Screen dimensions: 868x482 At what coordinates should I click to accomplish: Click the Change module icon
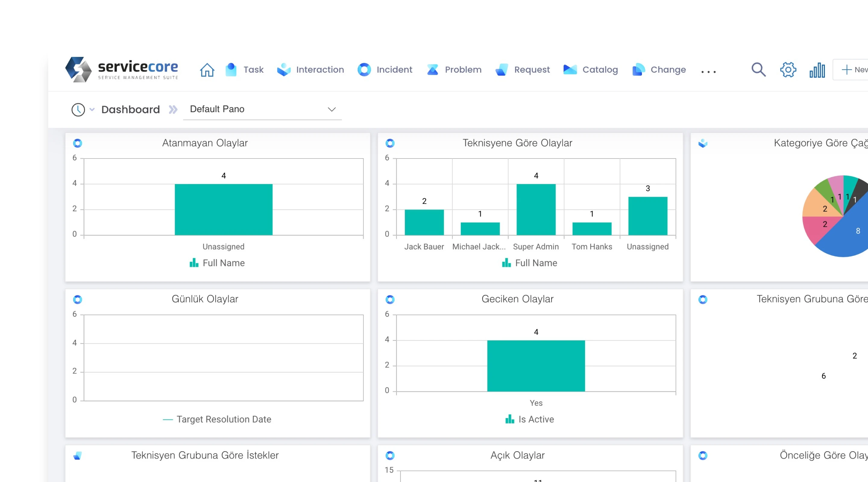click(639, 69)
